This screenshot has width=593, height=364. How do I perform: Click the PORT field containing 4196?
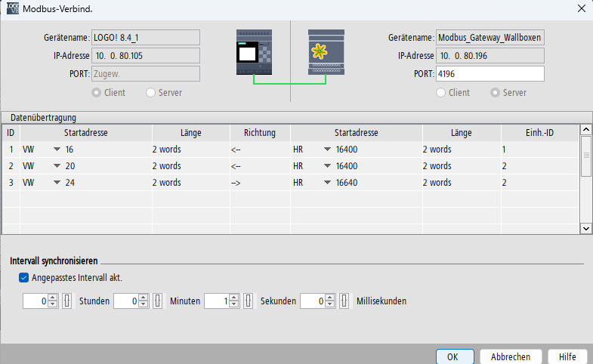(x=490, y=74)
